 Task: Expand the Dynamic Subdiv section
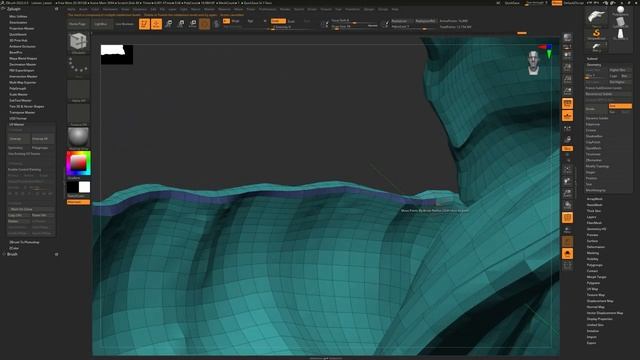tap(597, 118)
